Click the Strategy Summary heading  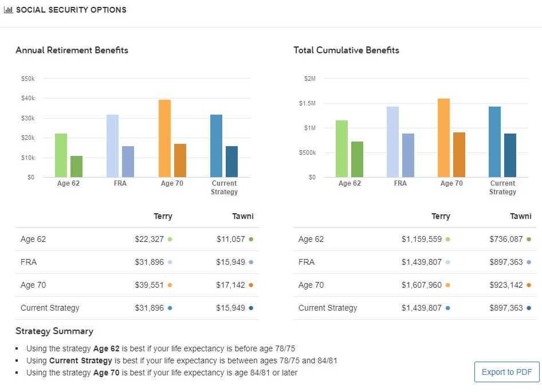click(x=54, y=331)
